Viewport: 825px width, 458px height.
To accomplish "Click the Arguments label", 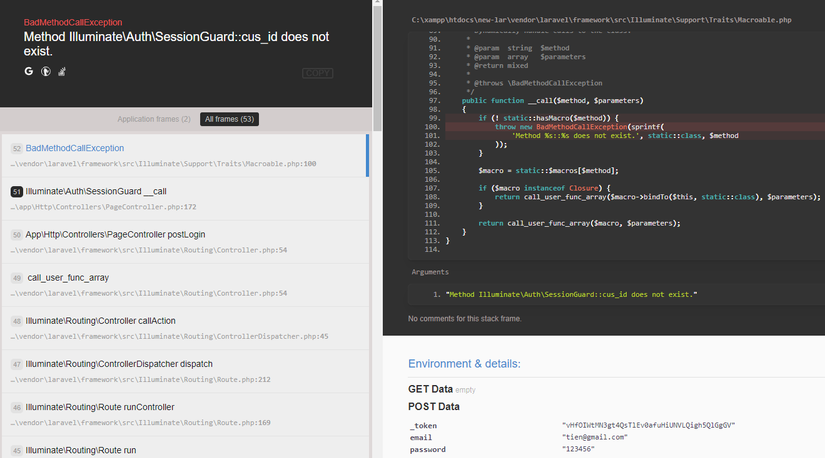I will tap(430, 272).
